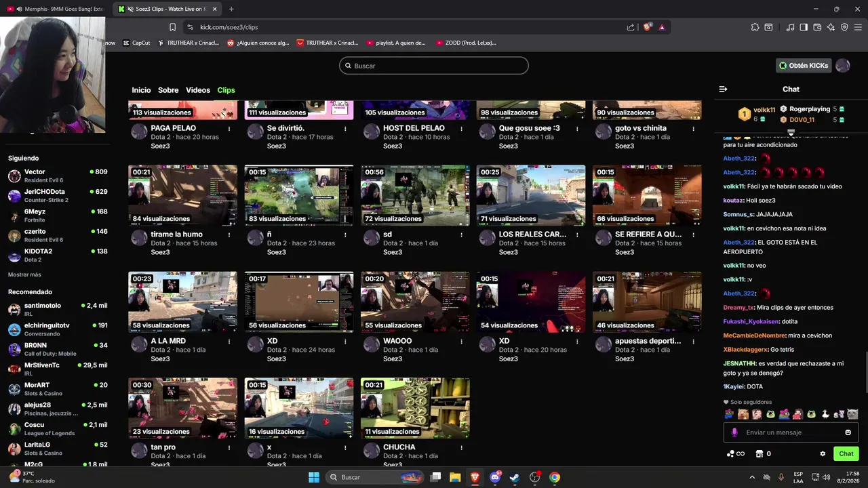
Task: Click the 'Enviar un mensaje' chat input
Action: pos(791,432)
